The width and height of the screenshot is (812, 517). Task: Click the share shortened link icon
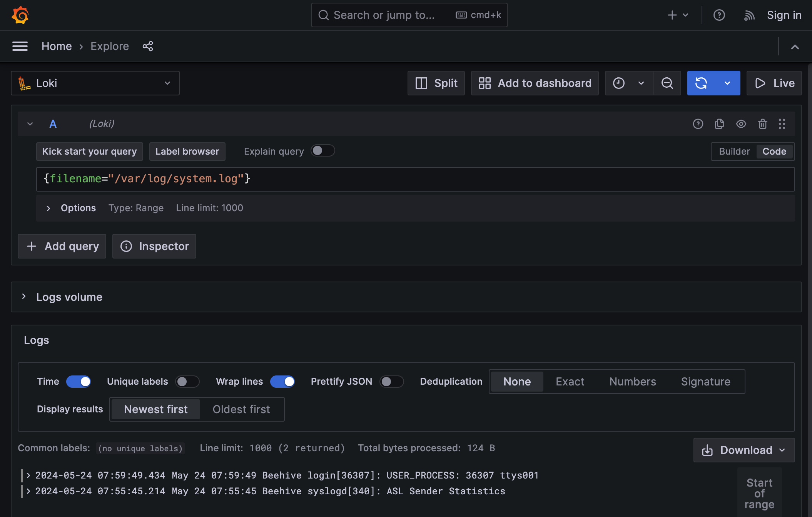148,46
